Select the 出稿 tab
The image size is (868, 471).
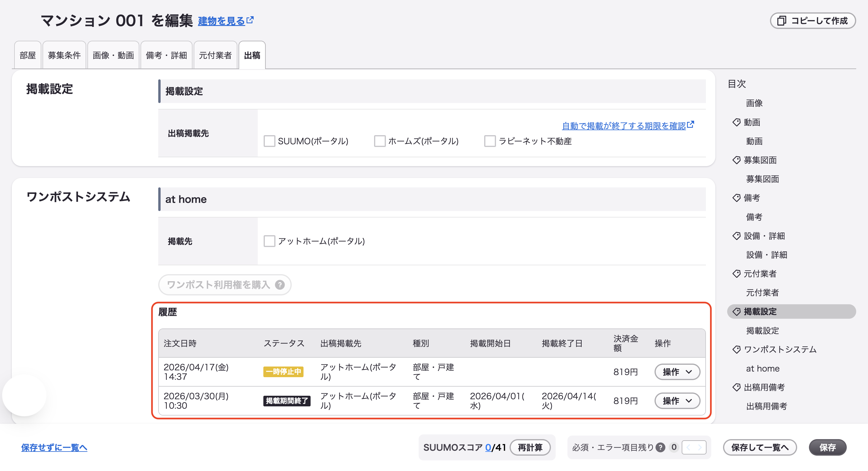tap(252, 55)
